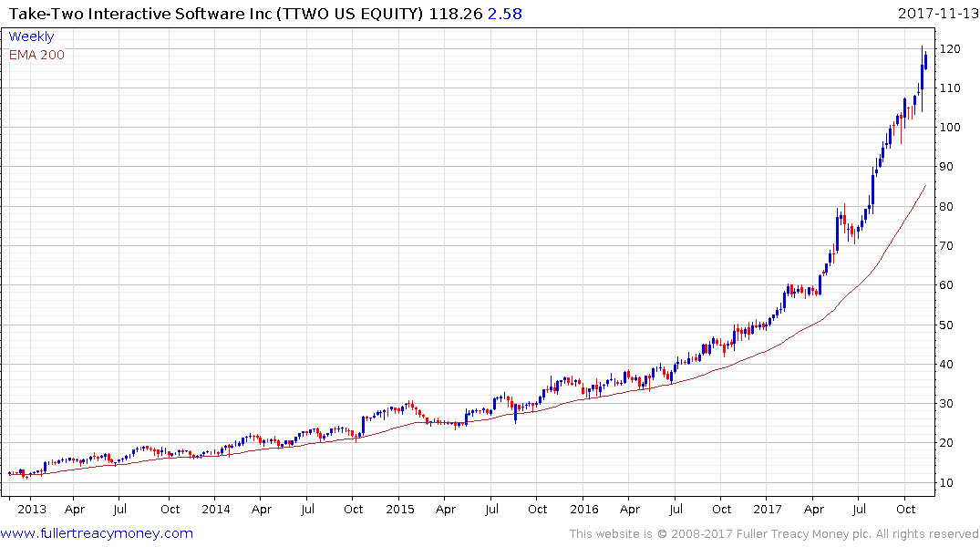Click the 30 price axis label

[946, 403]
